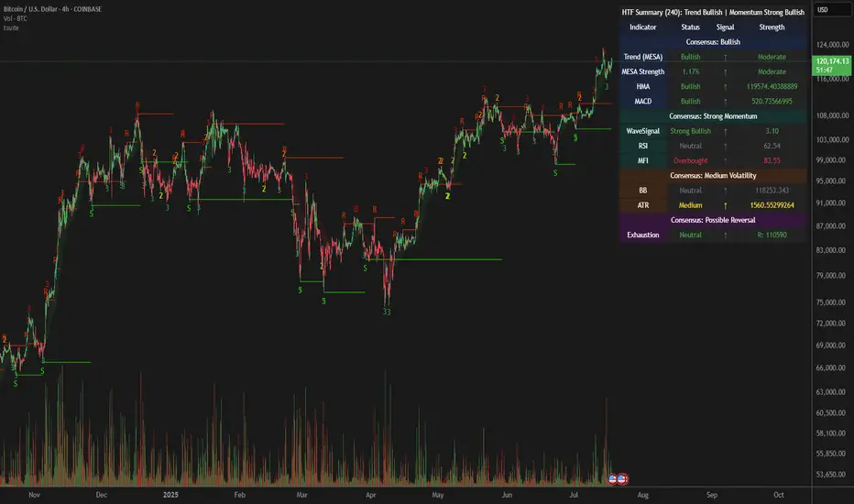
Task: Click the first US flag economic event icon
Action: [x=613, y=479]
